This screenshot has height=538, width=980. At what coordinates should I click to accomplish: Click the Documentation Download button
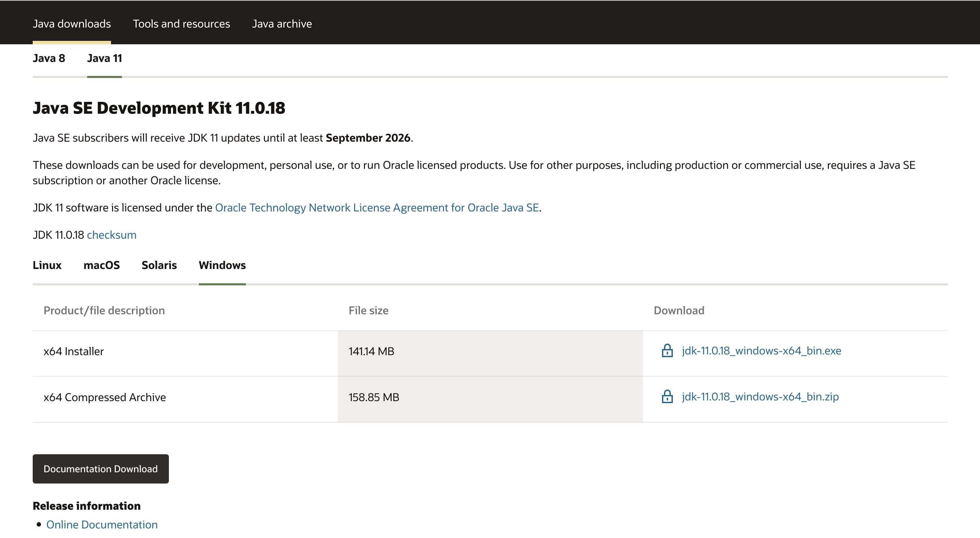(x=100, y=469)
